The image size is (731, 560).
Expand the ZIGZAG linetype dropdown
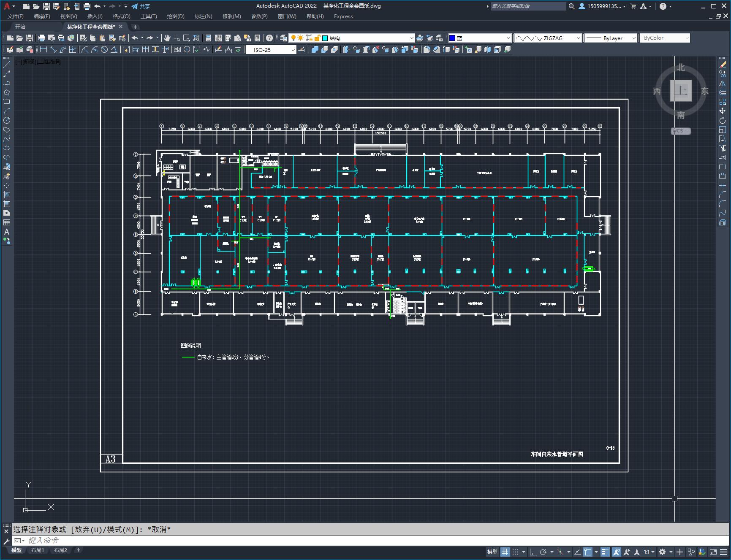point(548,38)
